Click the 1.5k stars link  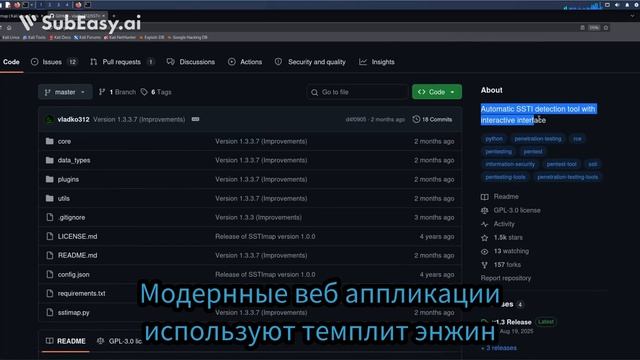[x=508, y=237]
